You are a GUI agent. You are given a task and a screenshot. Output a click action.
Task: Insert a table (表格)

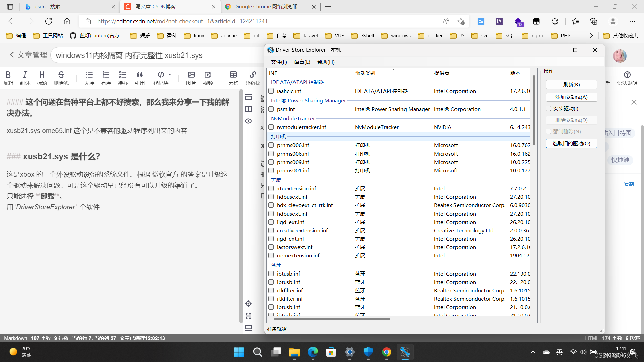pos(233,75)
